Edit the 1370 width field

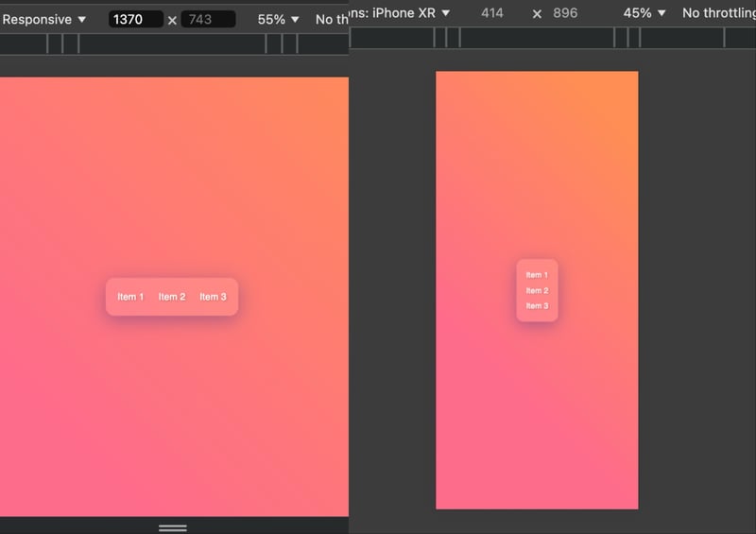(x=135, y=19)
